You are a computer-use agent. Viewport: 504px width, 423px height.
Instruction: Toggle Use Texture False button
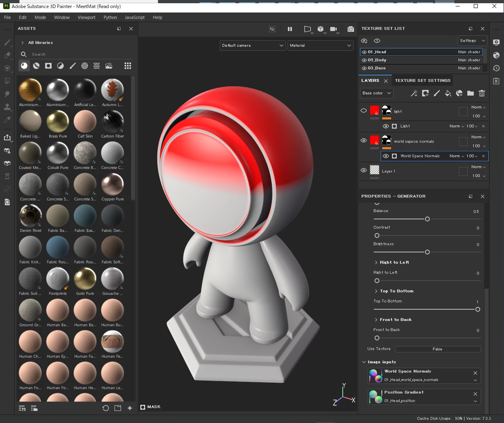437,349
